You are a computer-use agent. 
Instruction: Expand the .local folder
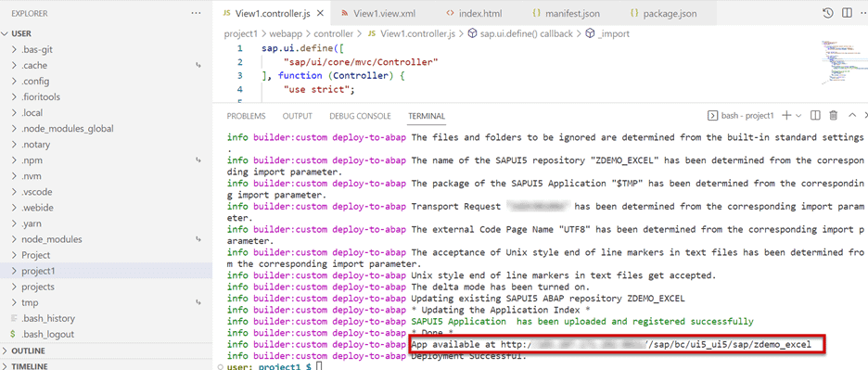[106, 112]
